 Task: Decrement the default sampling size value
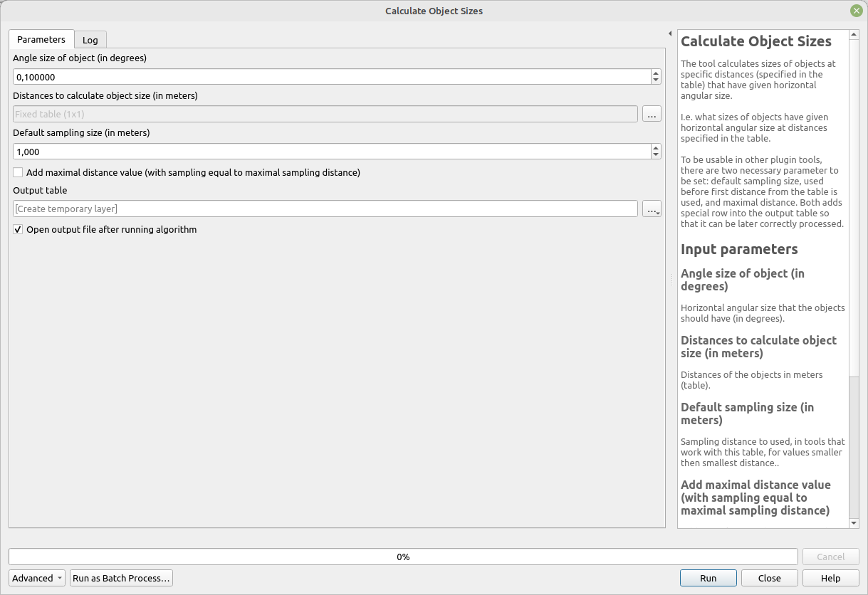655,154
